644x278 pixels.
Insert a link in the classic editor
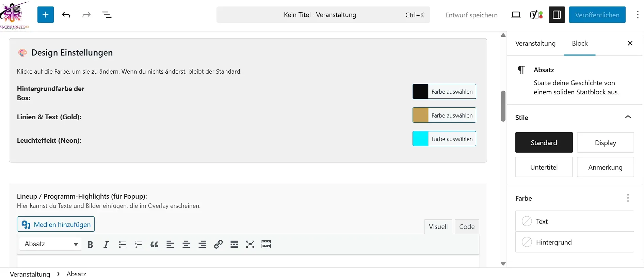pyautogui.click(x=218, y=244)
